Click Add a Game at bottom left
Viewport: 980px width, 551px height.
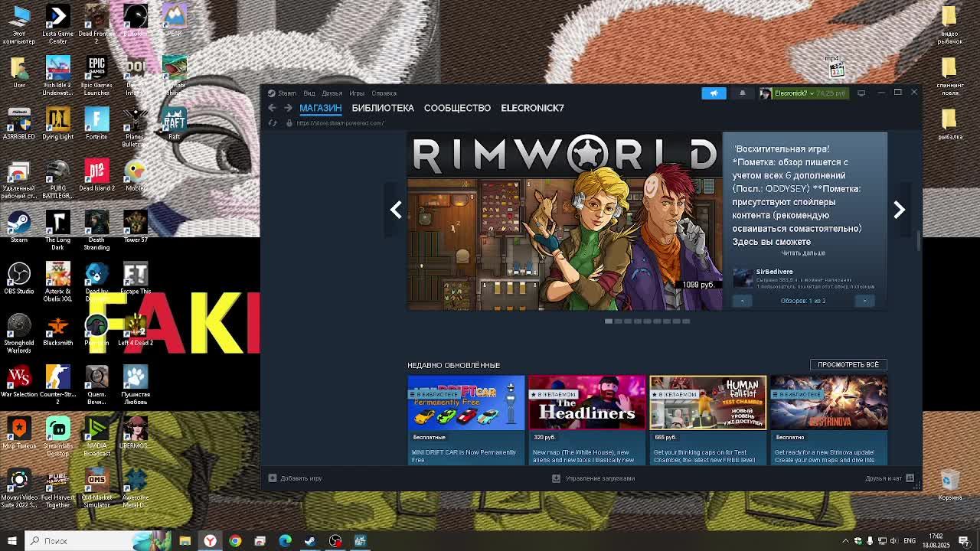tap(295, 478)
